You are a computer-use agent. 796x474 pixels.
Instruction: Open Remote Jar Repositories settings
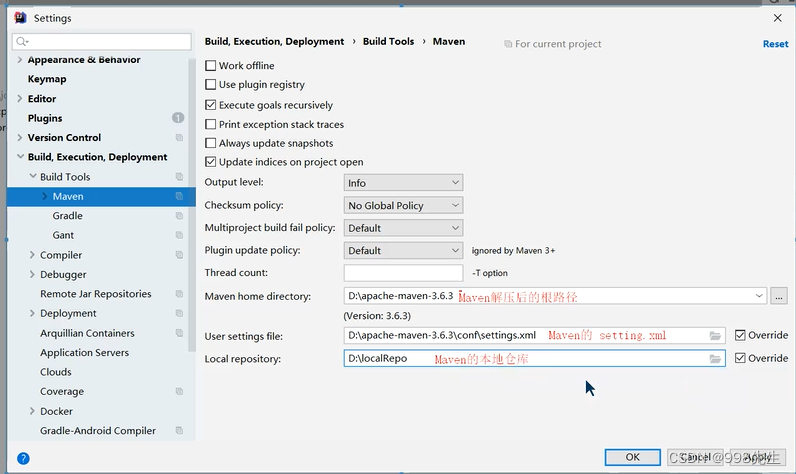pos(95,294)
